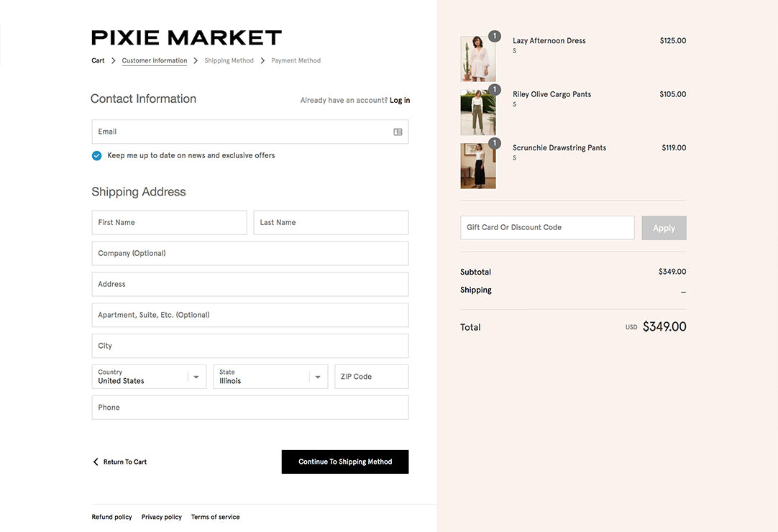The width and height of the screenshot is (778, 532).
Task: Focus the First Name field
Action: [x=169, y=222]
